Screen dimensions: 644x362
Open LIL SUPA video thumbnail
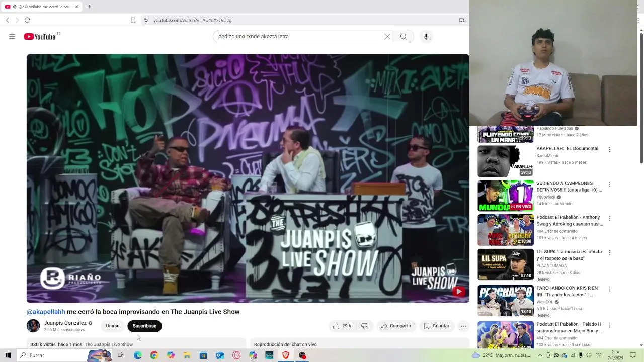coord(506,264)
